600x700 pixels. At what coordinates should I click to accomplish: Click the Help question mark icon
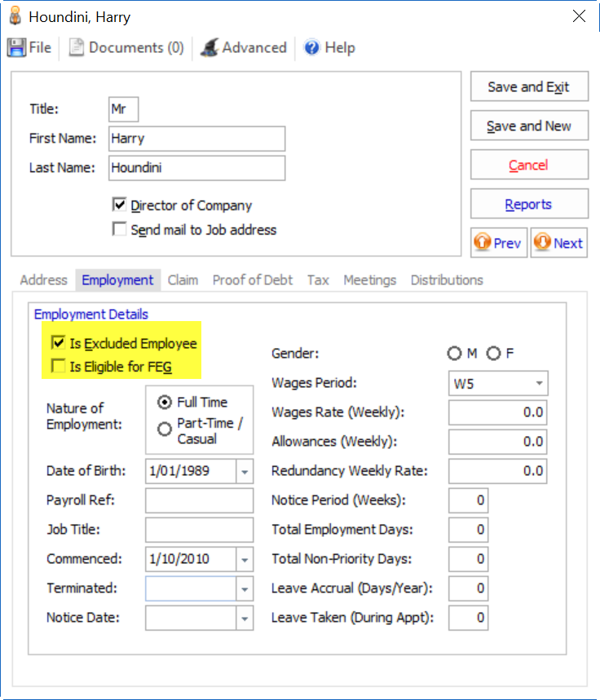click(311, 48)
